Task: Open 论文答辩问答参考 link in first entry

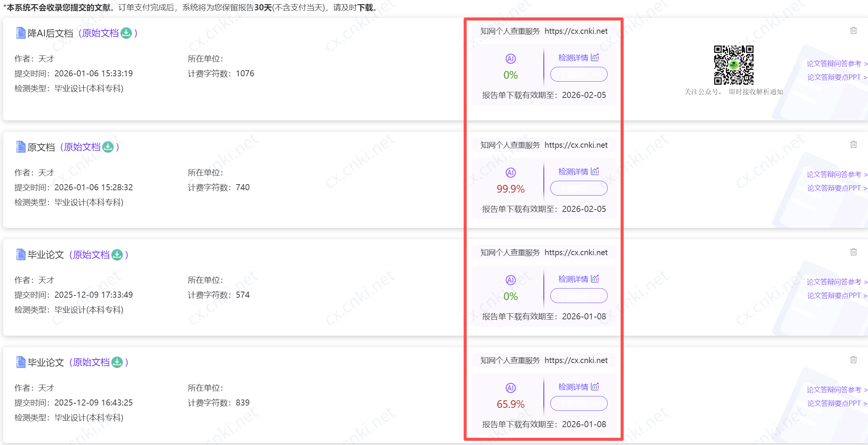Action: (834, 63)
